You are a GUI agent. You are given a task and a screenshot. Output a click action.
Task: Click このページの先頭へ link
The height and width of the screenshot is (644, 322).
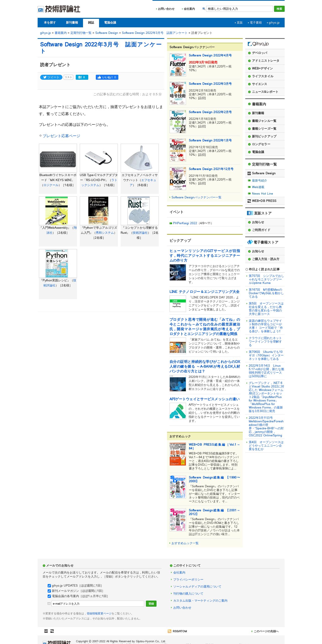(266, 631)
